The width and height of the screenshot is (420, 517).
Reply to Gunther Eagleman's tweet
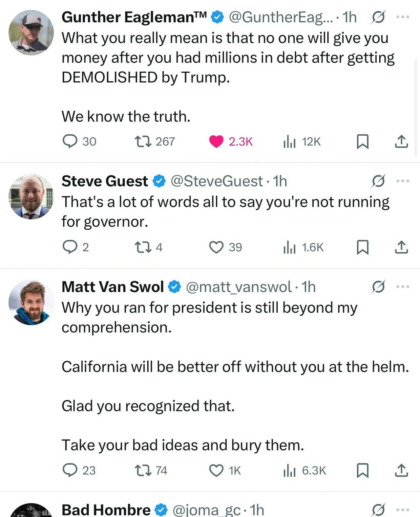pyautogui.click(x=70, y=142)
